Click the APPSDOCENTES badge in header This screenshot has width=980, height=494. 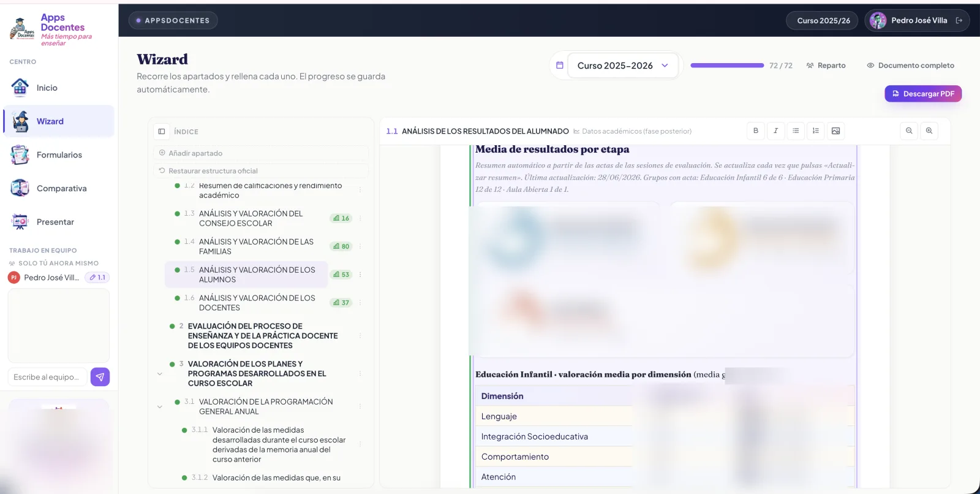pos(173,20)
